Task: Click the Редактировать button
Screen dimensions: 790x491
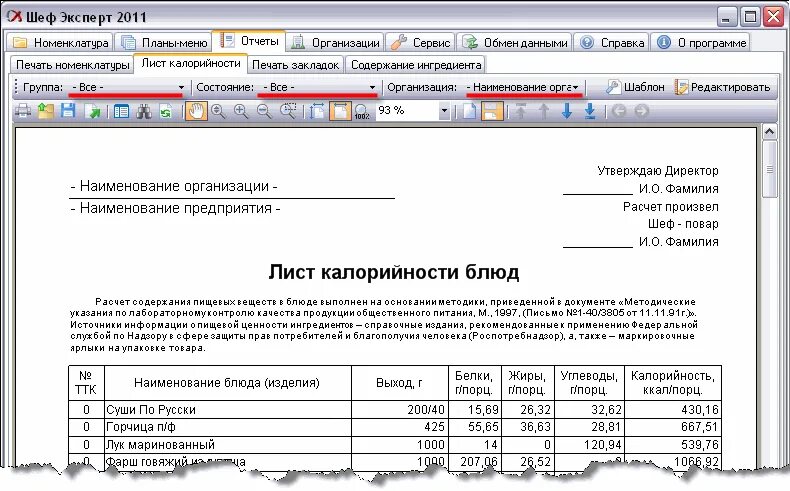Action: click(722, 87)
